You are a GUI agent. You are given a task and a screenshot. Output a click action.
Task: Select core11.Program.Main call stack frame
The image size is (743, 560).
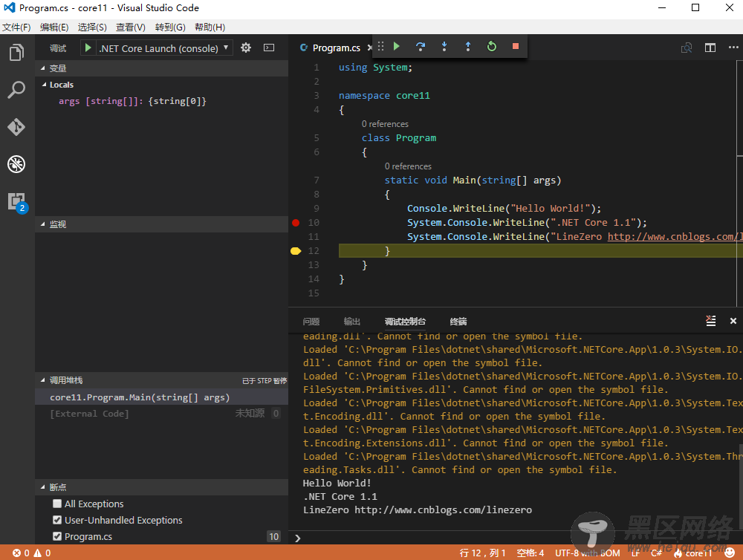[x=161, y=397]
